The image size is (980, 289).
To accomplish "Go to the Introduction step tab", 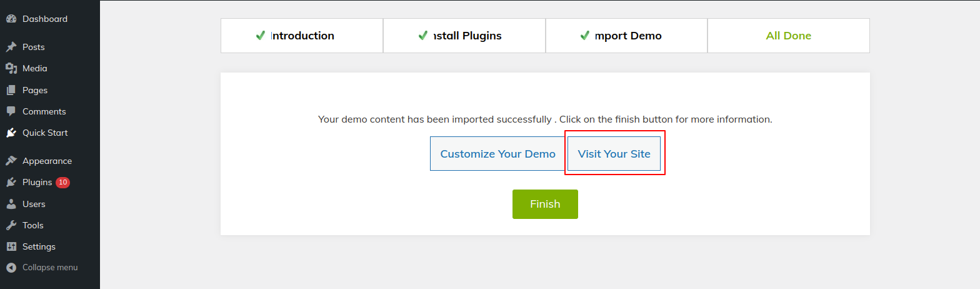I will click(x=301, y=36).
